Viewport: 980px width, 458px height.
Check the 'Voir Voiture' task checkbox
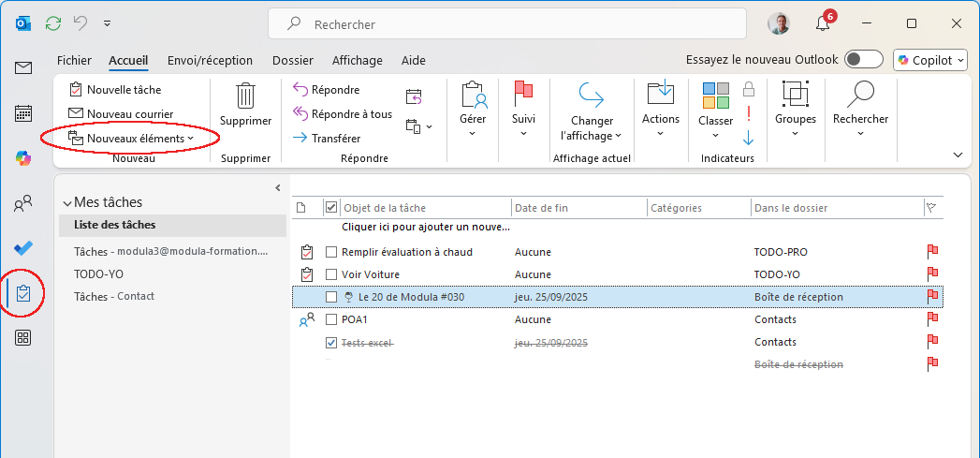331,274
